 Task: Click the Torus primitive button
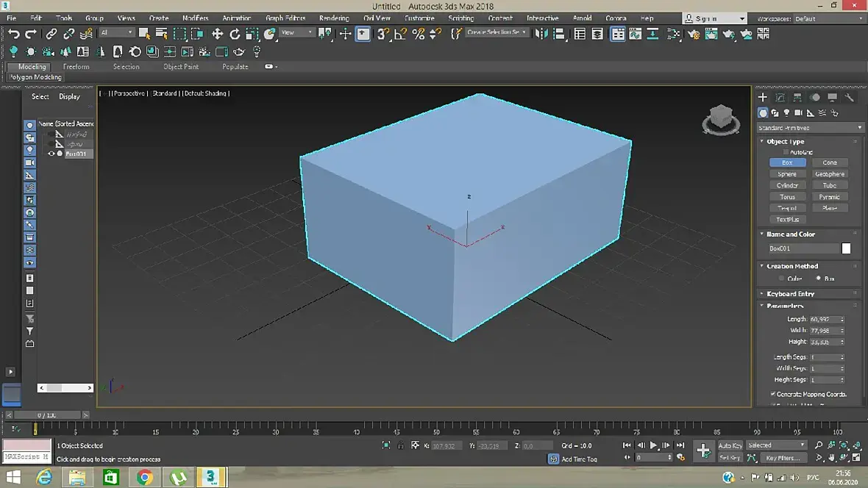click(x=787, y=197)
